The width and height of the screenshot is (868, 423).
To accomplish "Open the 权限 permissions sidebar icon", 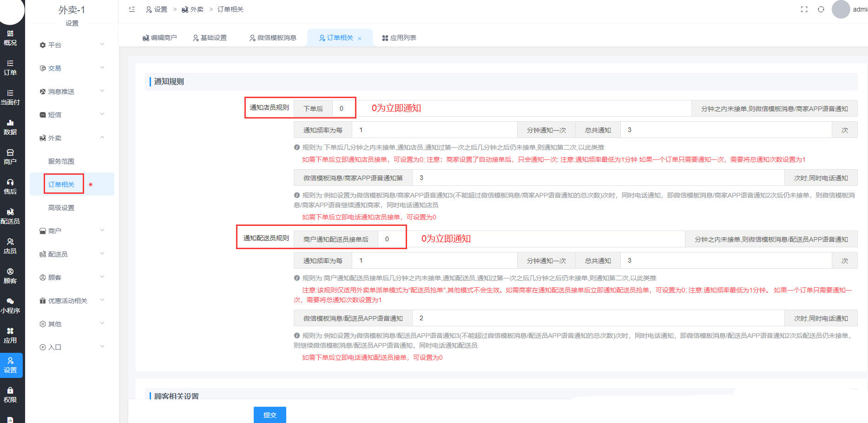I will pos(10,395).
